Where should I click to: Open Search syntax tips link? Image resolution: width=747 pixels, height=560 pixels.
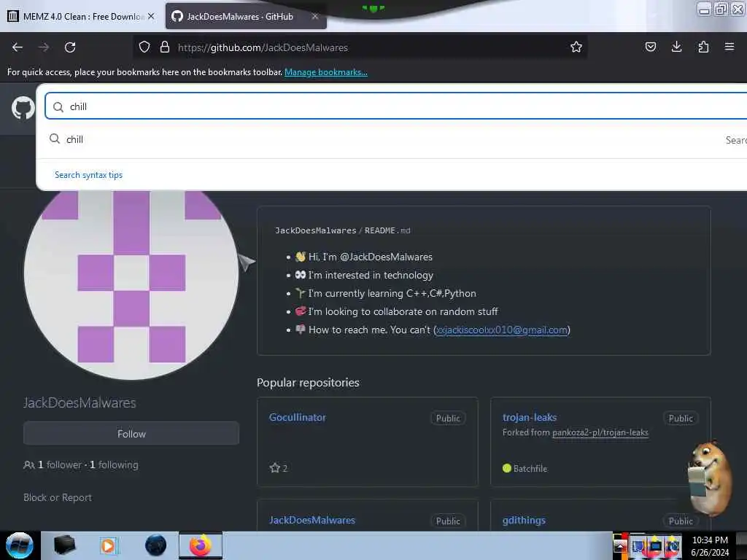pos(88,175)
